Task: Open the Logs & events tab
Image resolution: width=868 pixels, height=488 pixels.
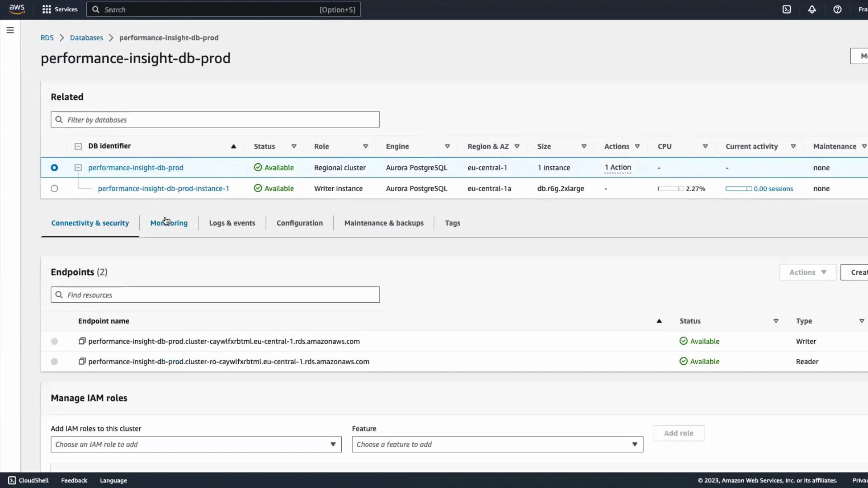Action: point(232,223)
